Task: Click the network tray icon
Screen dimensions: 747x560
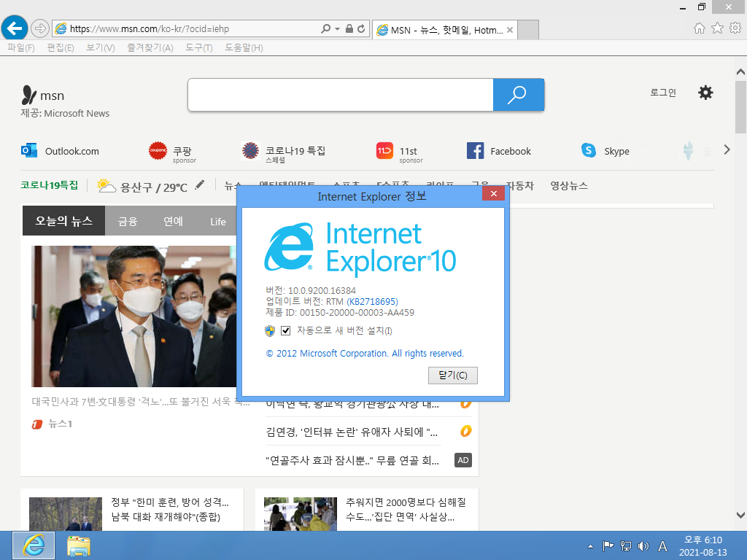Action: [625, 546]
